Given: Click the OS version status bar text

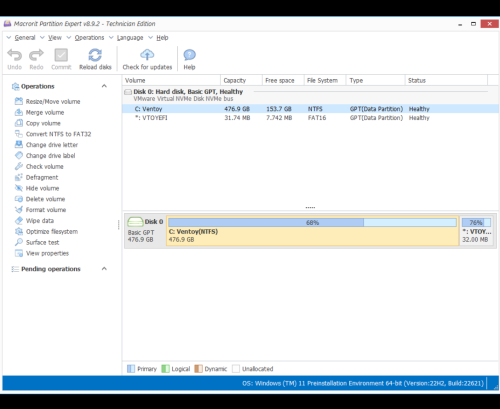Looking at the screenshot, I should pyautogui.click(x=363, y=383).
